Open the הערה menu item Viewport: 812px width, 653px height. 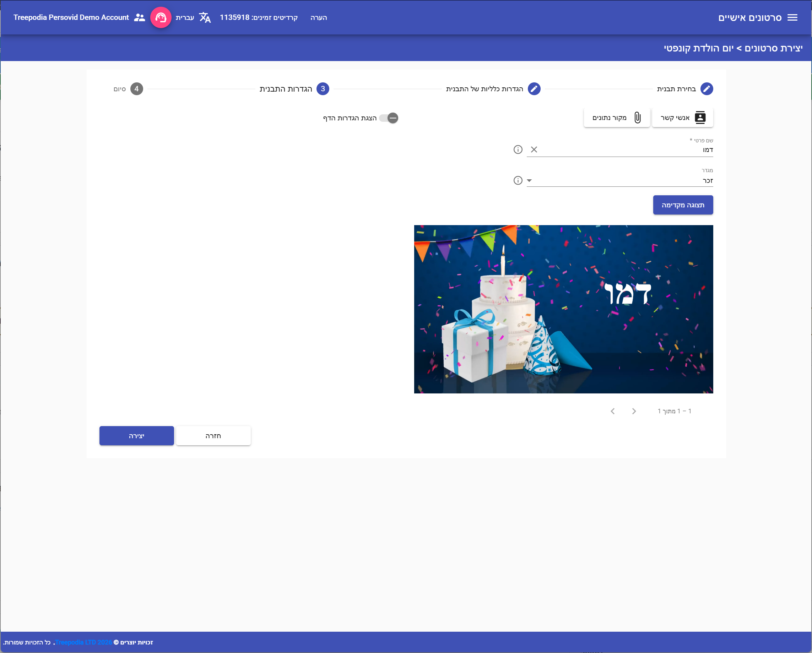click(x=319, y=18)
